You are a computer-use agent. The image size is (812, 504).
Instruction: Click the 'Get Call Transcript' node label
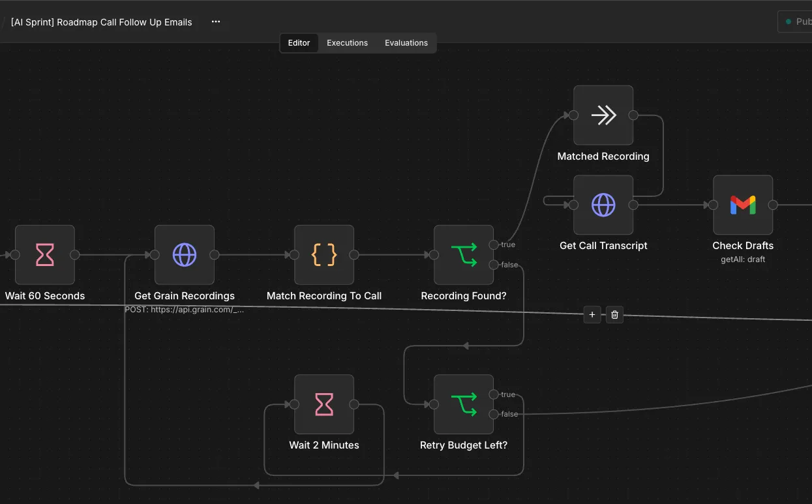pos(603,246)
